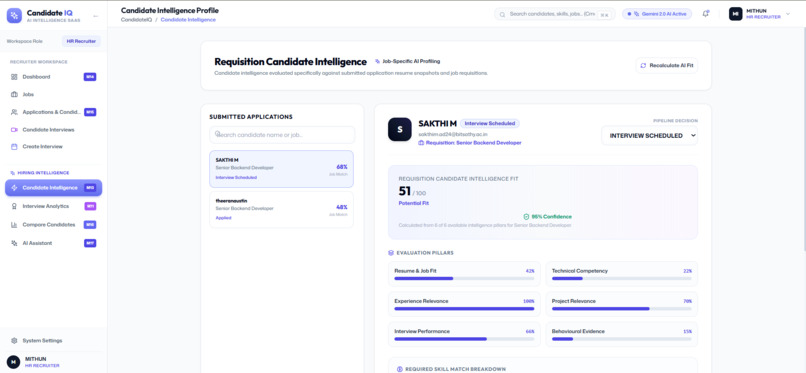Click the Candidate Intelligence sparkle icon
This screenshot has width=806, height=373.
(14, 188)
